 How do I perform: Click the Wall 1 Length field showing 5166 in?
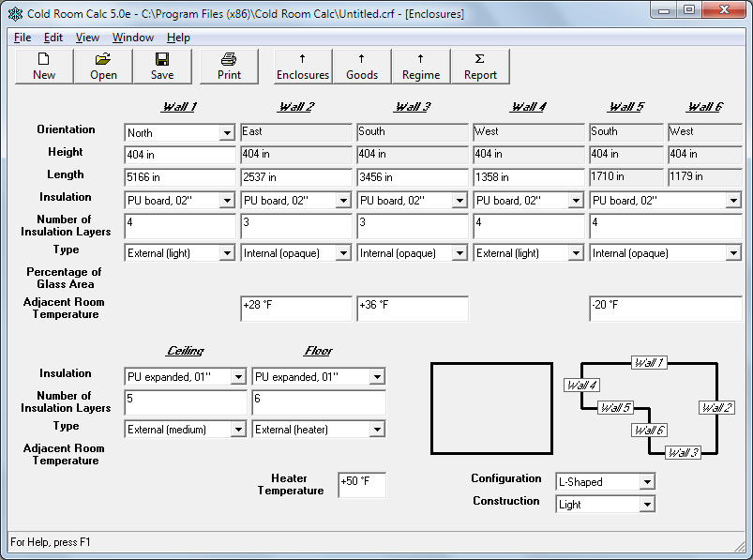[x=179, y=177]
